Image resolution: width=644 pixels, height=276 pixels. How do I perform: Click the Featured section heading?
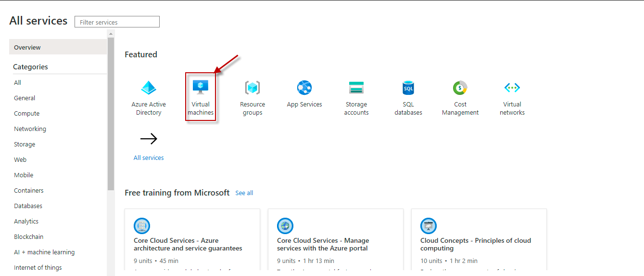141,54
